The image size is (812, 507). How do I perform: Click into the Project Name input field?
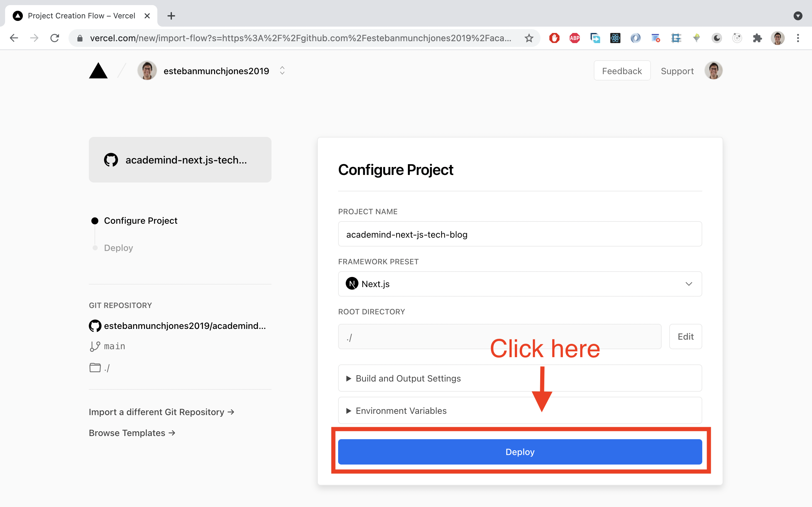(520, 234)
